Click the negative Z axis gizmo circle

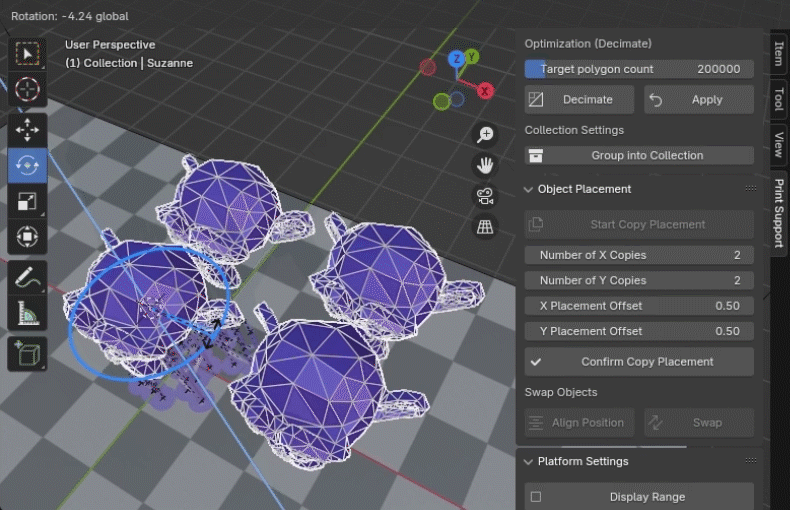pyautogui.click(x=457, y=99)
